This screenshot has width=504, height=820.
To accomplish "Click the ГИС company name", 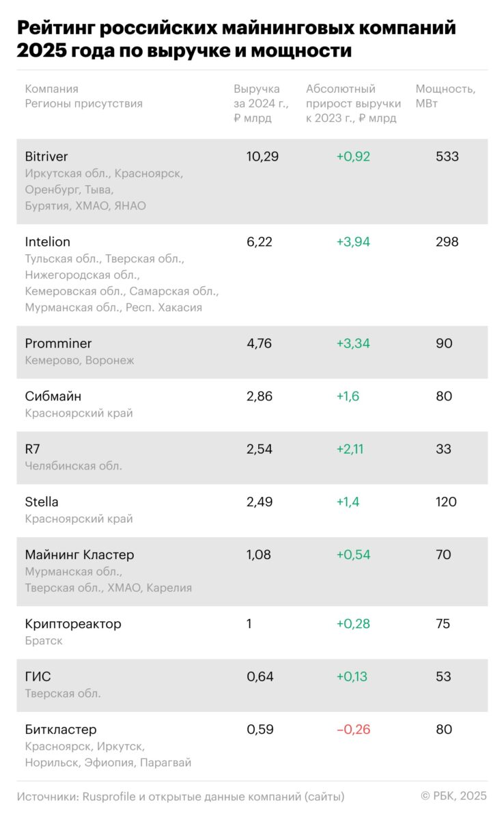I will (x=38, y=676).
